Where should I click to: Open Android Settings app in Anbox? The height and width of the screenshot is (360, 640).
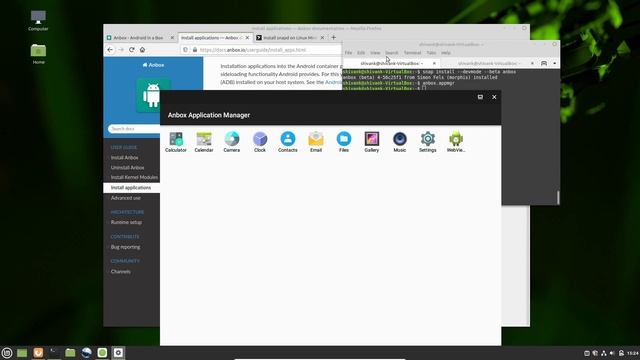428,142
